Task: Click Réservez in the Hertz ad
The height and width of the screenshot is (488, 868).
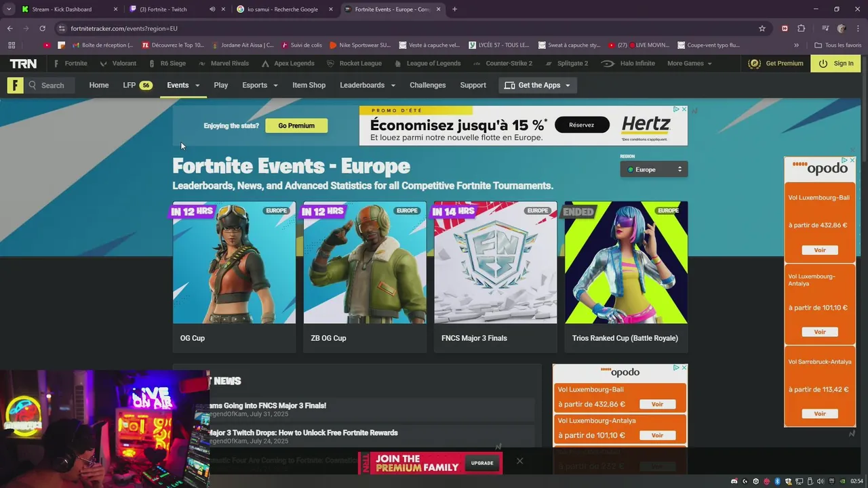Action: pos(581,125)
